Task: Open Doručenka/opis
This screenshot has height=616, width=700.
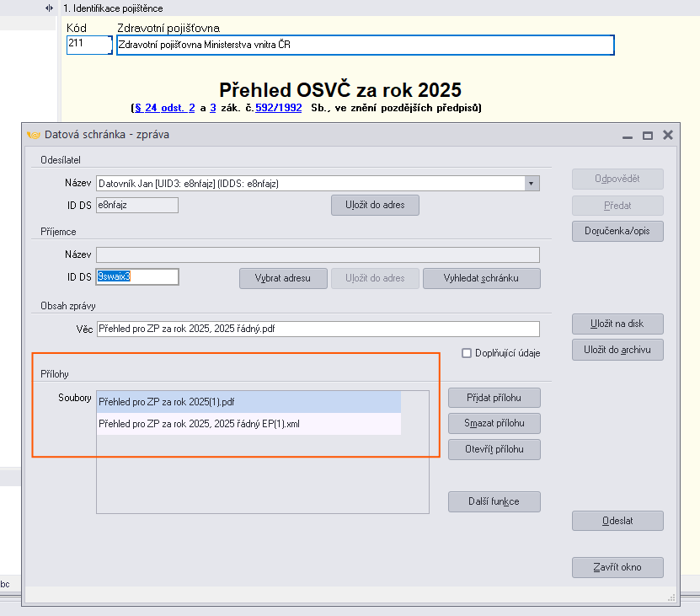Action: click(x=617, y=231)
